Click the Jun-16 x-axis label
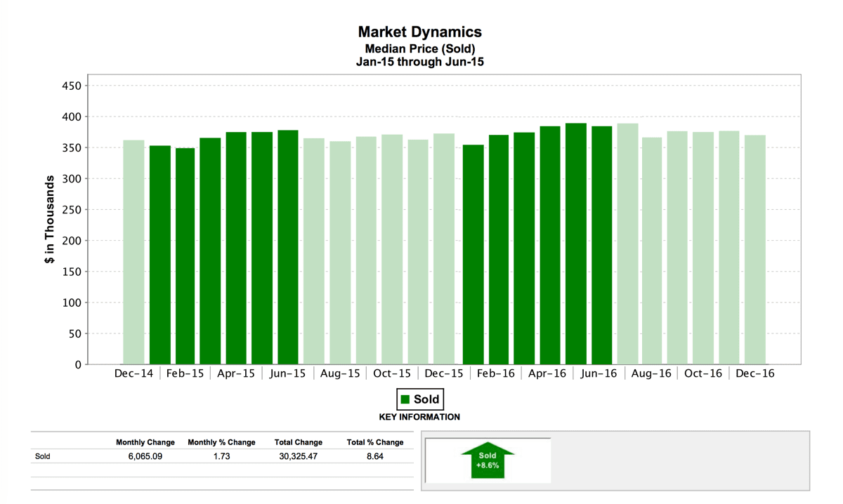The height and width of the screenshot is (504, 843). pyautogui.click(x=601, y=373)
